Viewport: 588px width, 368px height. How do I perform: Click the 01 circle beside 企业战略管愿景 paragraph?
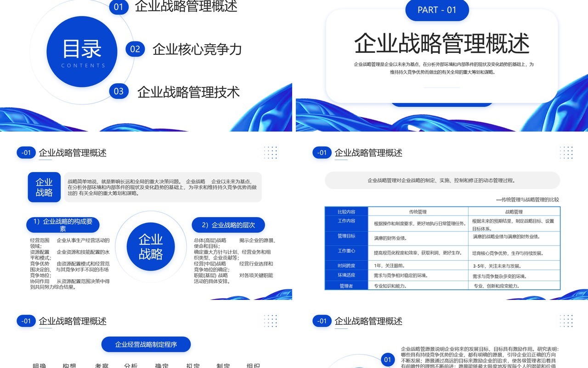click(388, 360)
